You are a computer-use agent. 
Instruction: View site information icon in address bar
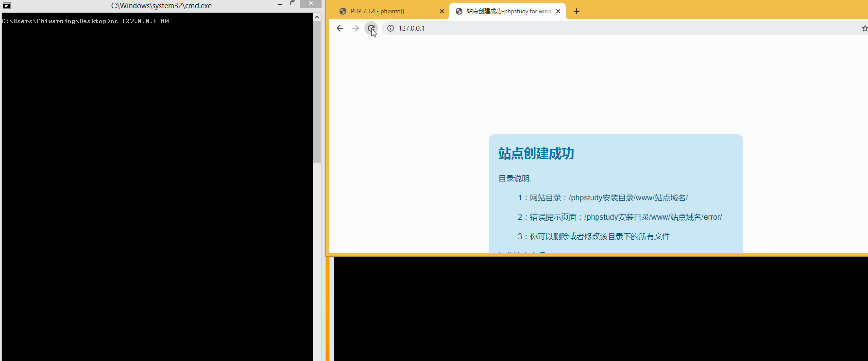[x=390, y=28]
